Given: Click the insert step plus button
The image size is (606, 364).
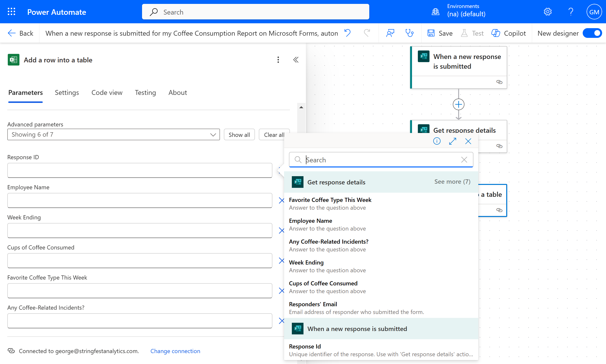Looking at the screenshot, I should (x=458, y=105).
